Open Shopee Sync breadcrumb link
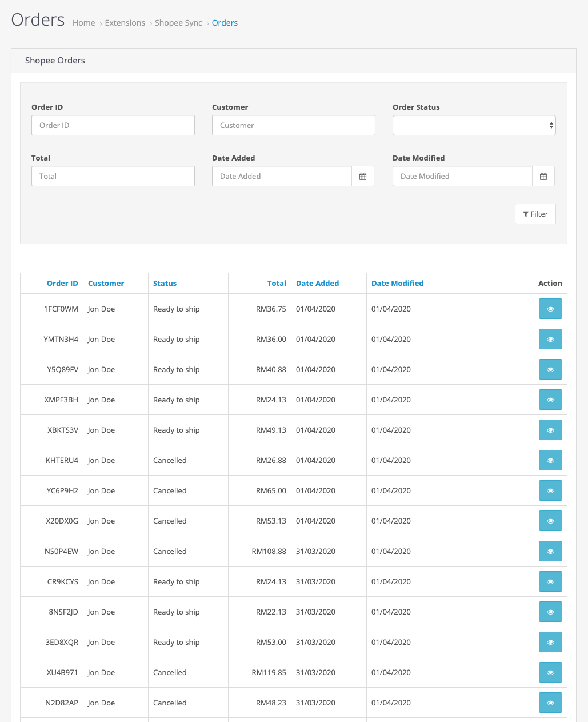 tap(178, 23)
